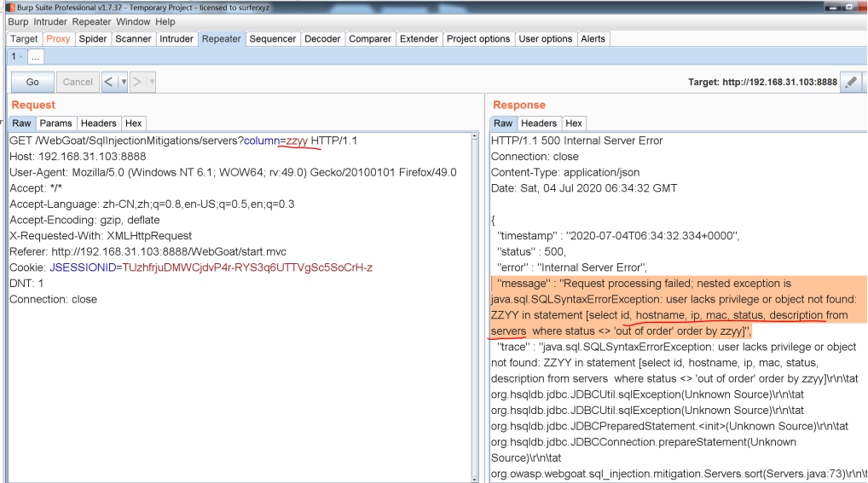Switch to the Intruder tool tab
Screen dimensions: 868x483
[176, 38]
